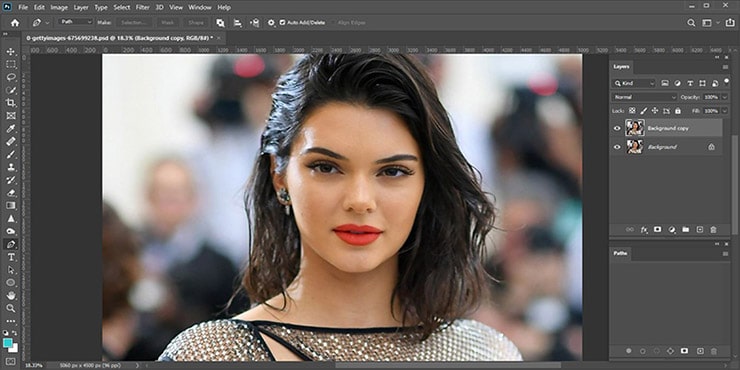Screen dimensions: 740x370
Task: Click the trash icon in Layers panel
Action: 713,230
